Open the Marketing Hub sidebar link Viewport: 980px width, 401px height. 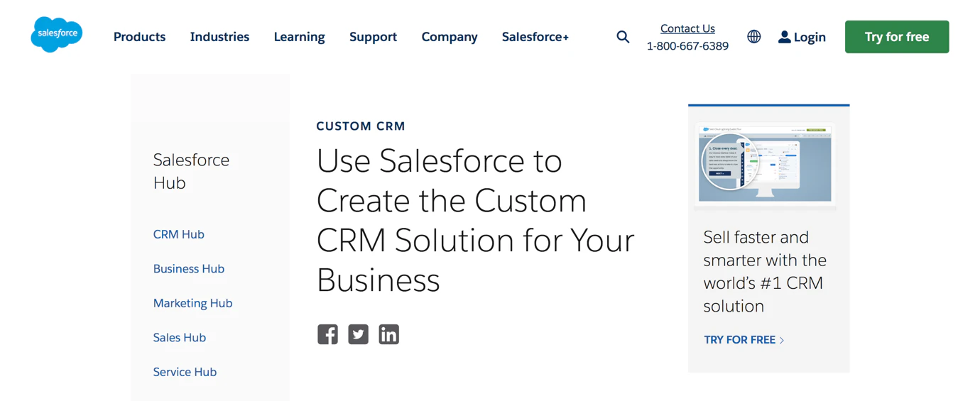coord(193,303)
